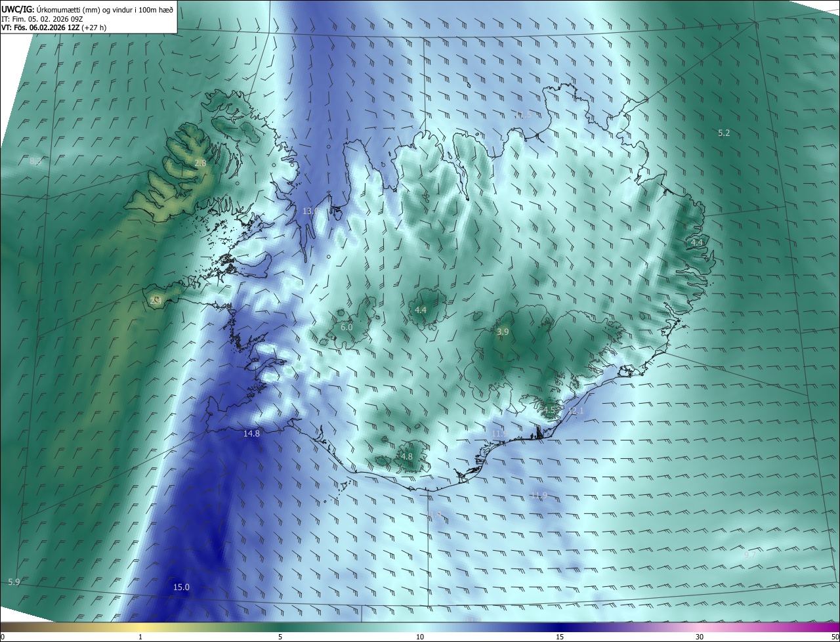Image resolution: width=840 pixels, height=642 pixels.
Task: Click the 0 tick on the color scale
Action: tap(3, 637)
